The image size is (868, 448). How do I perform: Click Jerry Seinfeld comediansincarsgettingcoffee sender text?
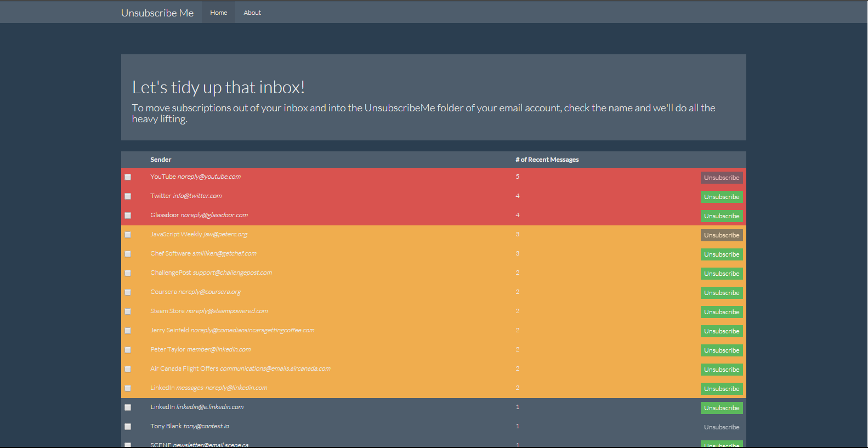232,330
